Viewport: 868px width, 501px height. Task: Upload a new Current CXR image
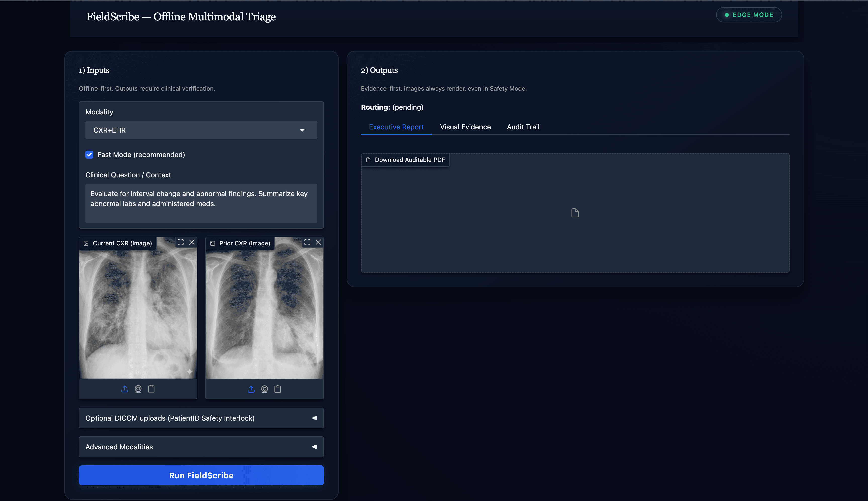pos(125,389)
